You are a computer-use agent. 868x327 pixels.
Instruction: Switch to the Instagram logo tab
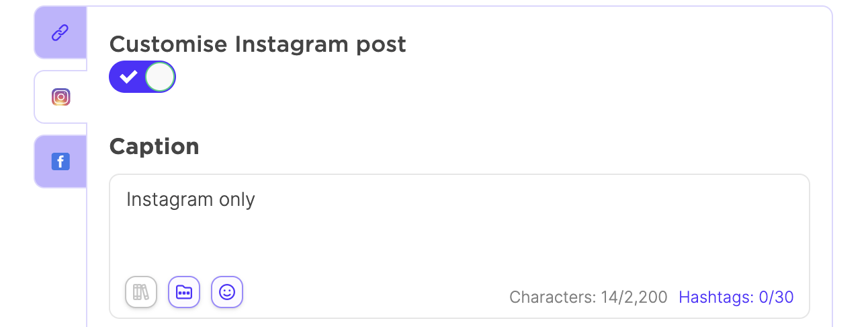click(60, 98)
